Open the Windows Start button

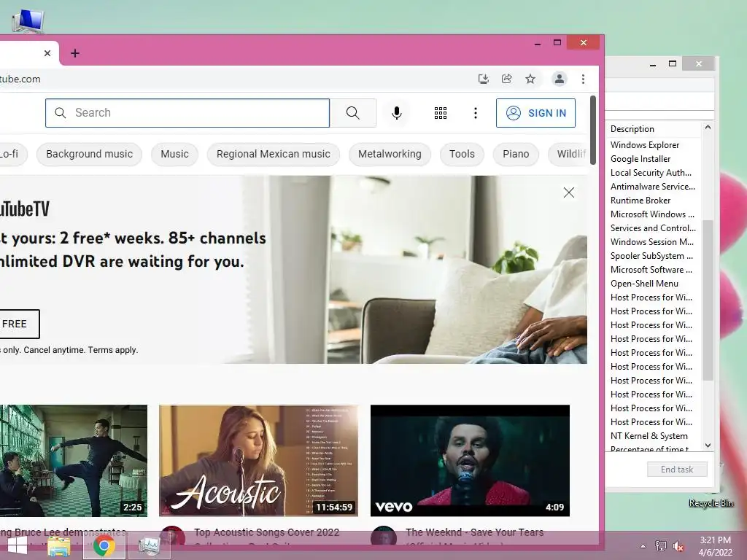(18, 545)
